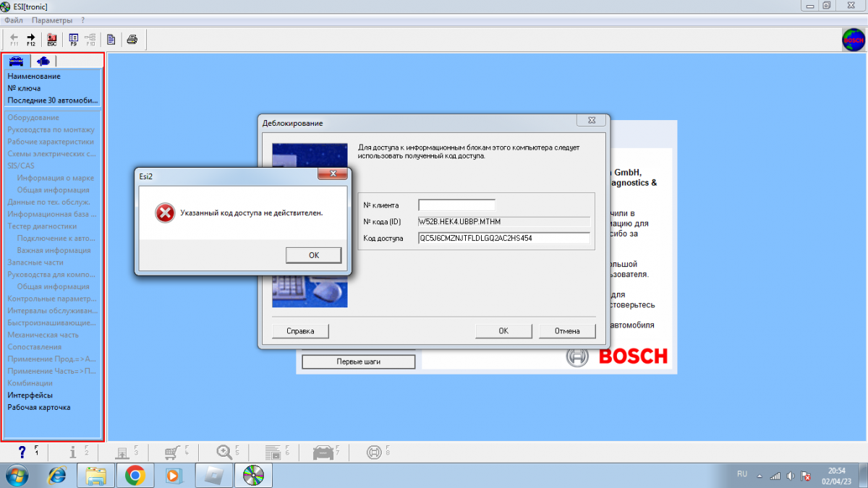Select Рабочая карточка in the sidebar
Viewport: 868px width, 488px height.
tap(39, 407)
